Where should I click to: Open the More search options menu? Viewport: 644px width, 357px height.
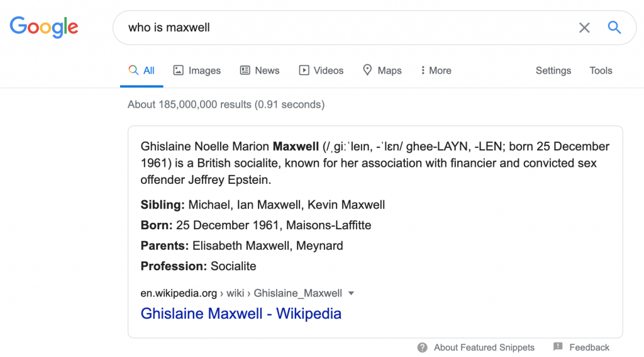pyautogui.click(x=436, y=71)
